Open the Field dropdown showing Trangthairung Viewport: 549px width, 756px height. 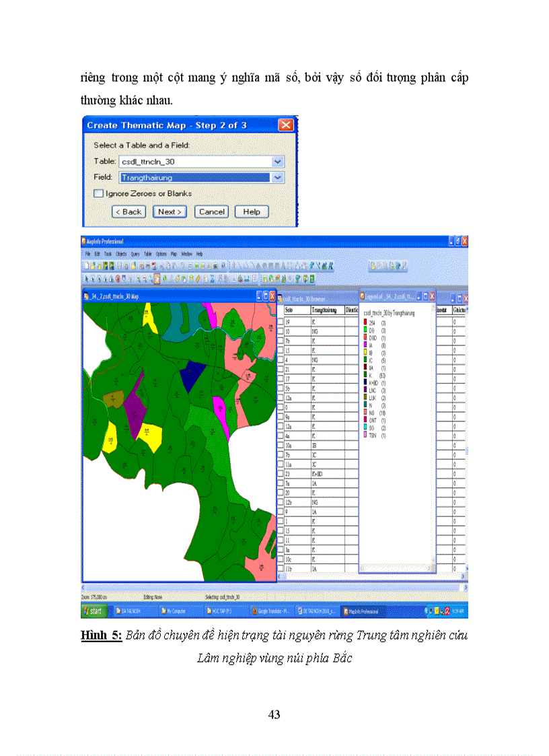point(277,176)
